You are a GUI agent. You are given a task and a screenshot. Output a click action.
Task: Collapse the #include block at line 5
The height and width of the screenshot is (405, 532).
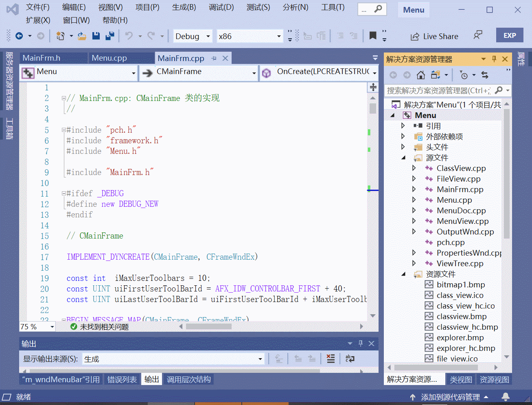coord(63,130)
